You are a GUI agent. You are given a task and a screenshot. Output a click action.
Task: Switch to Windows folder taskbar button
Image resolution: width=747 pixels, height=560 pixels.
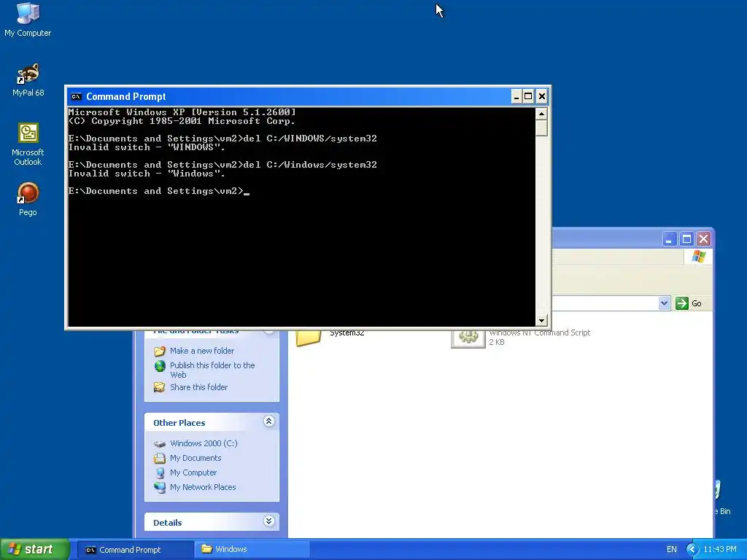252,550
